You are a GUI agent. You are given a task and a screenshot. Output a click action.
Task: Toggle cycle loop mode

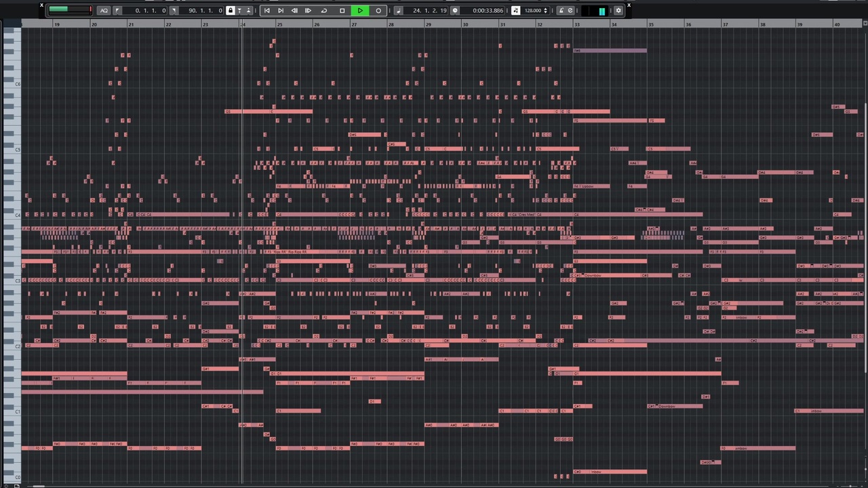point(323,11)
